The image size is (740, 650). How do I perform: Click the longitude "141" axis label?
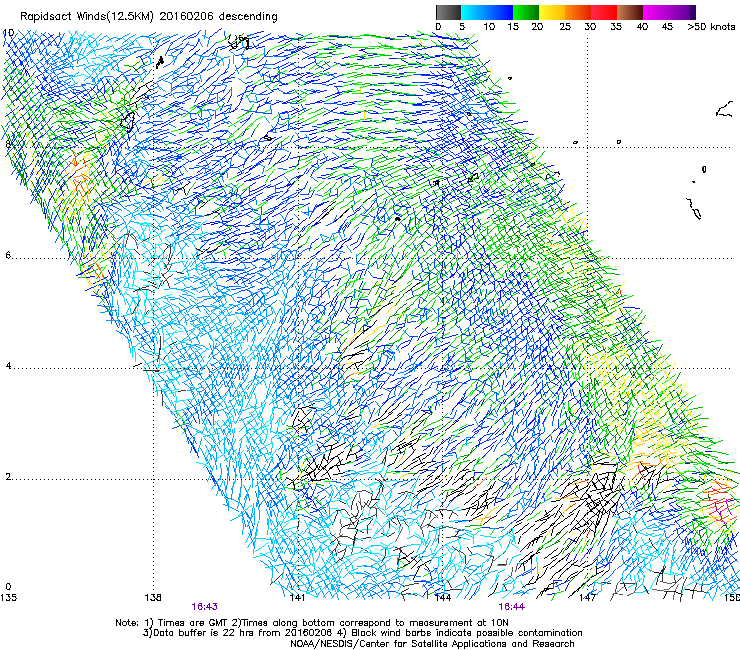[297, 598]
